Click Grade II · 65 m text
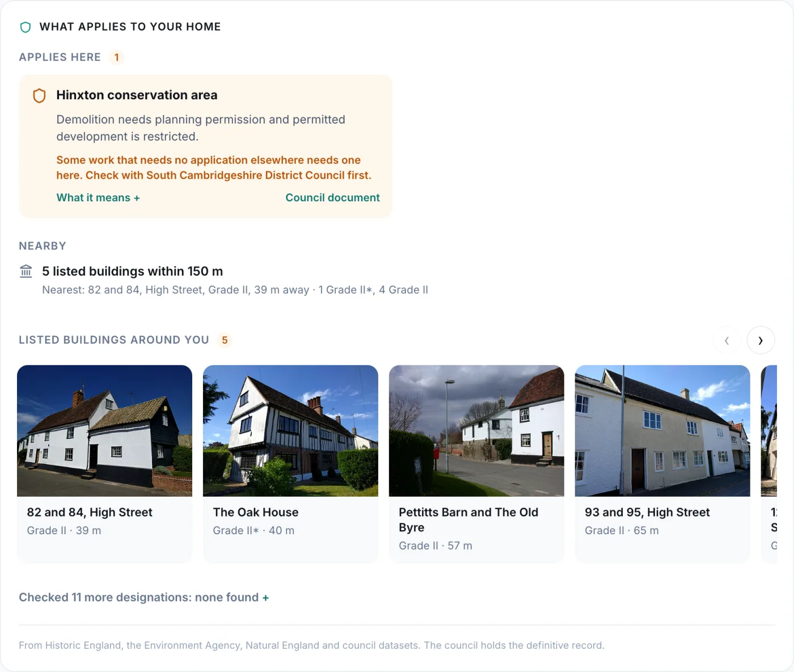This screenshot has height=672, width=794. (622, 531)
